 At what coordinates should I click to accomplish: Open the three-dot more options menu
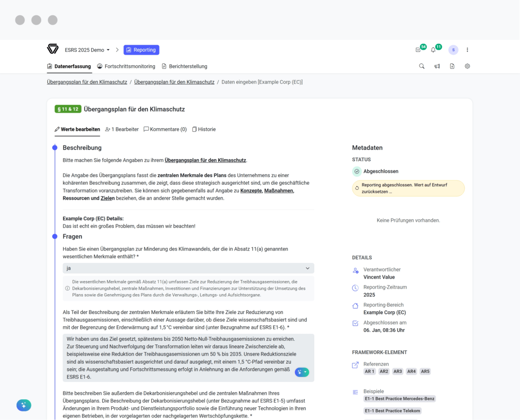pos(467,50)
